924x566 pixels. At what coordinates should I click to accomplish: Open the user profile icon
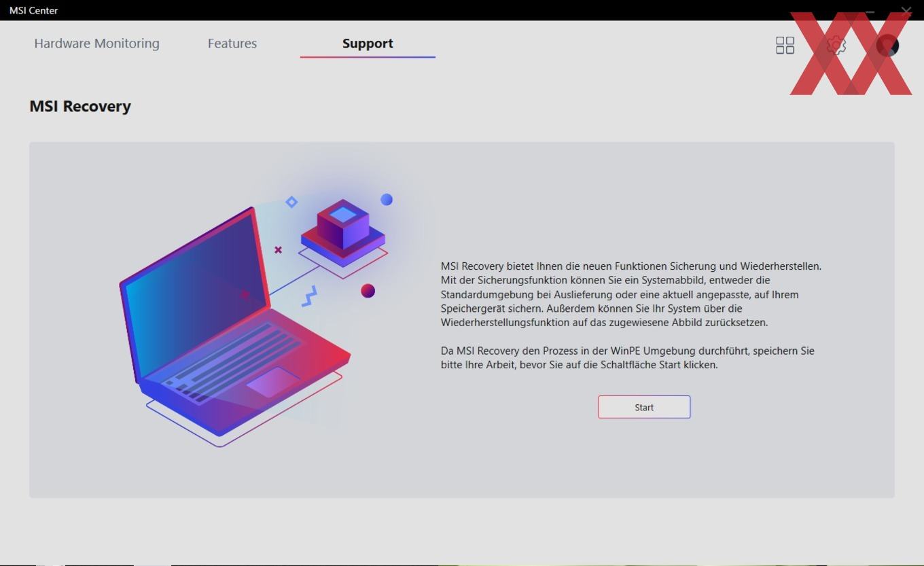point(887,46)
